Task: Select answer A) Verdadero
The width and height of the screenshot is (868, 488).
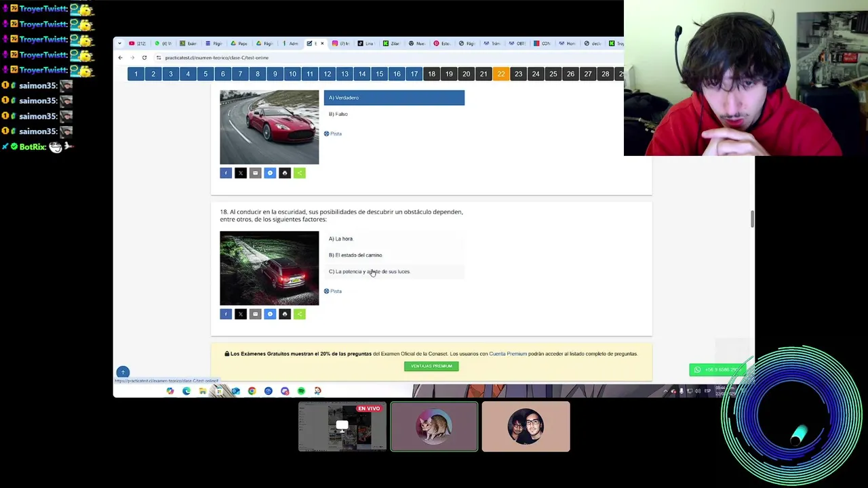Action: click(394, 98)
